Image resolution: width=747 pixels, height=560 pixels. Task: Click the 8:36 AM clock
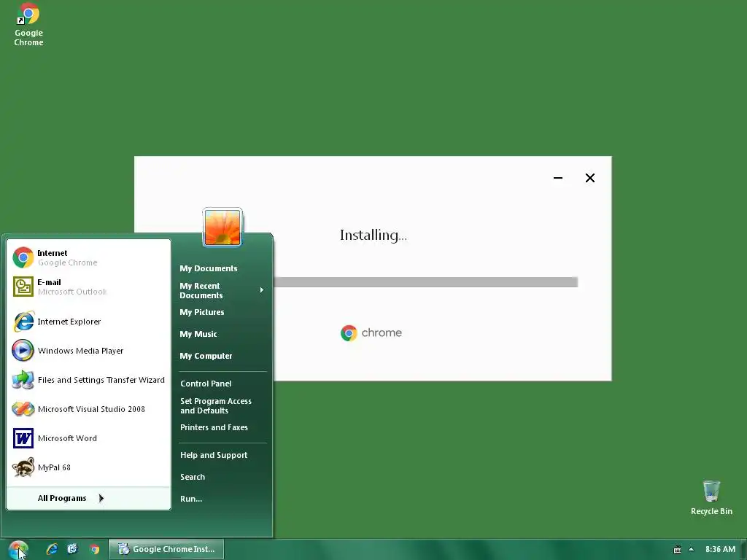720,550
